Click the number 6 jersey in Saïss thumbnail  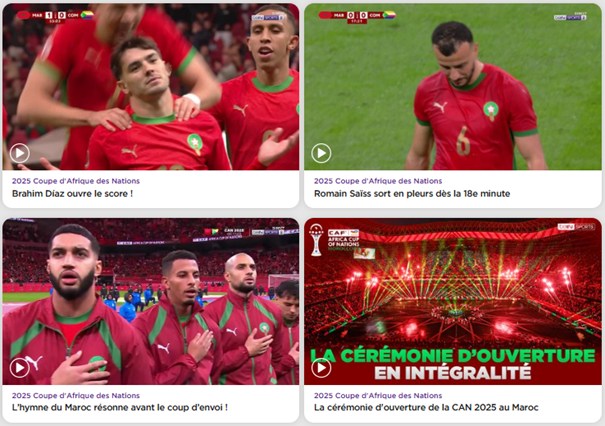coord(463,141)
